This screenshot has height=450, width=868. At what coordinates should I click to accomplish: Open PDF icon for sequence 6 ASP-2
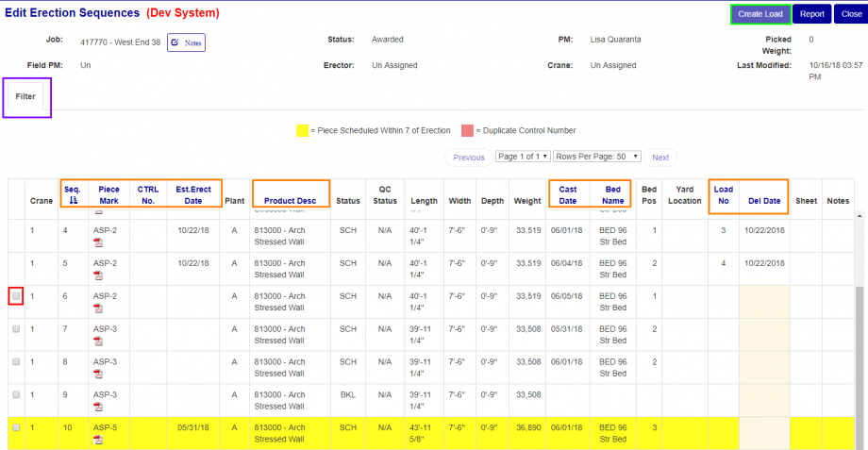98,308
